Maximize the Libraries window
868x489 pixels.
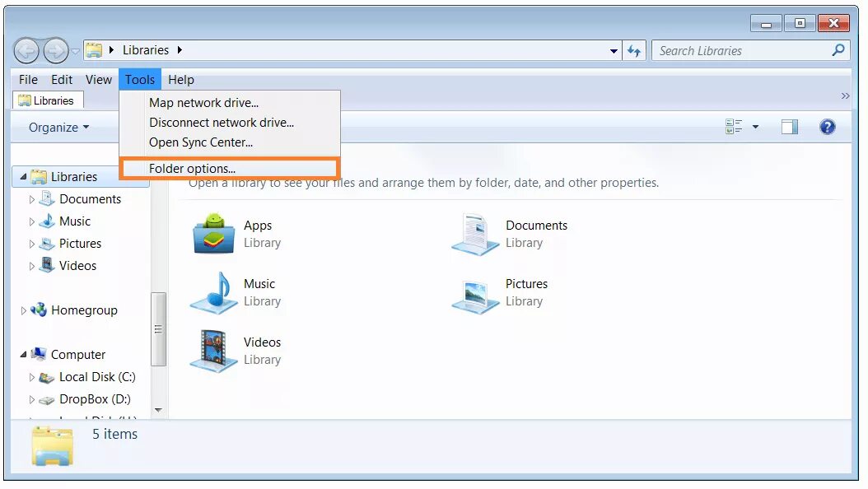pos(800,23)
